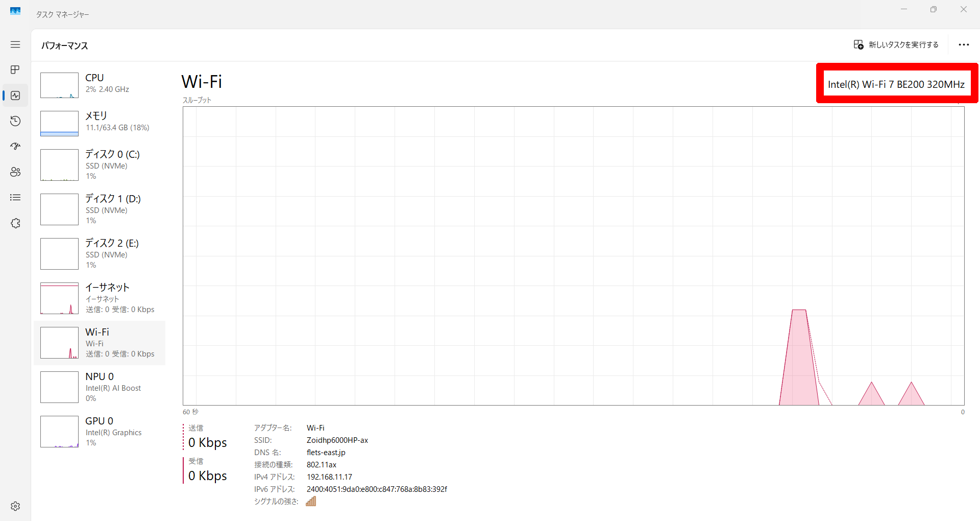980x521 pixels.
Task: Open the hamburger navigation menu
Action: 15,44
